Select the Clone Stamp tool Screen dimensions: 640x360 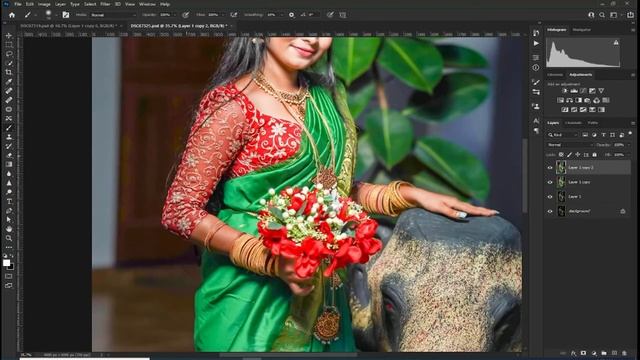9,137
